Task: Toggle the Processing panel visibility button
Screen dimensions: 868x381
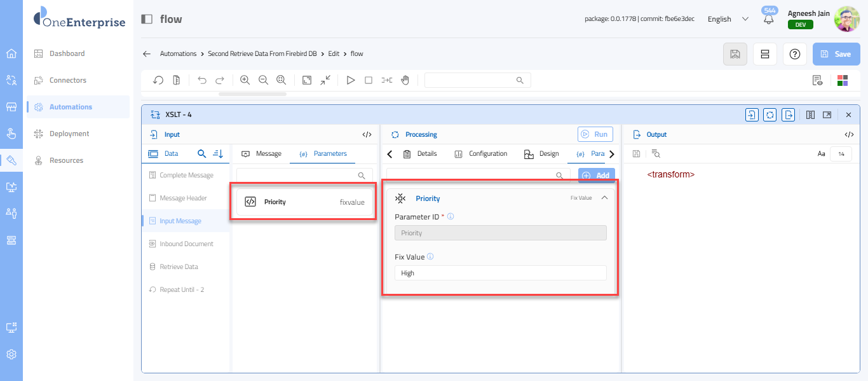Action: 770,114
